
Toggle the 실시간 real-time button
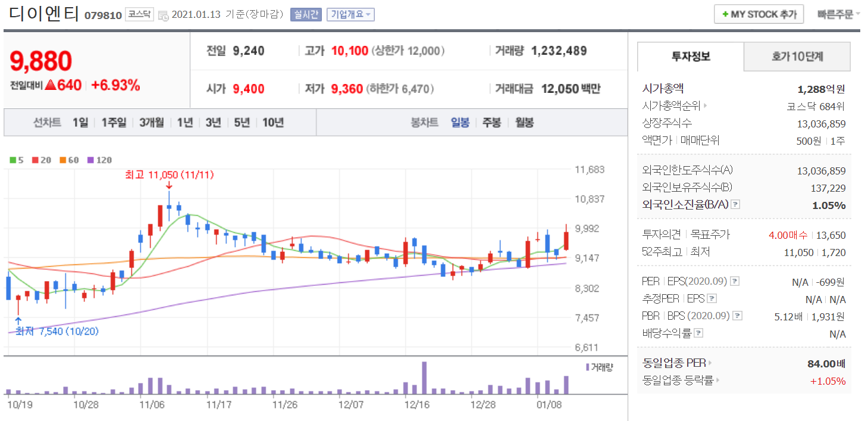pos(305,14)
